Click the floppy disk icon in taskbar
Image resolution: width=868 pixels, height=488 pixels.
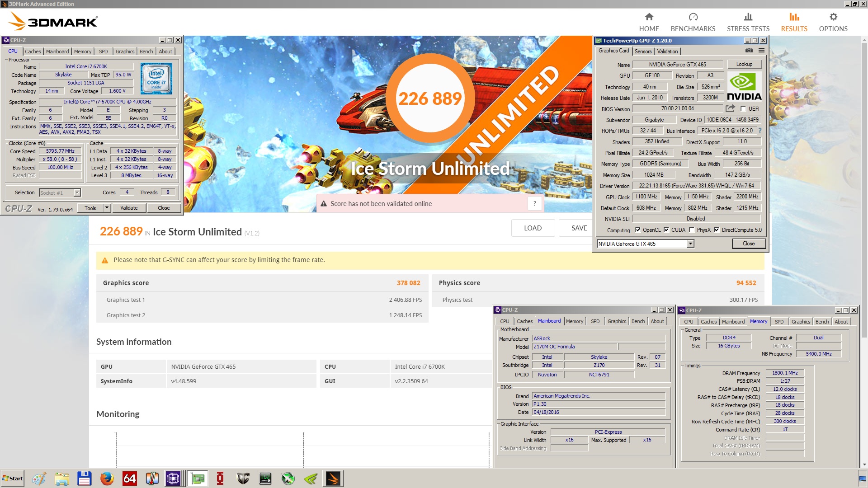pos(85,479)
